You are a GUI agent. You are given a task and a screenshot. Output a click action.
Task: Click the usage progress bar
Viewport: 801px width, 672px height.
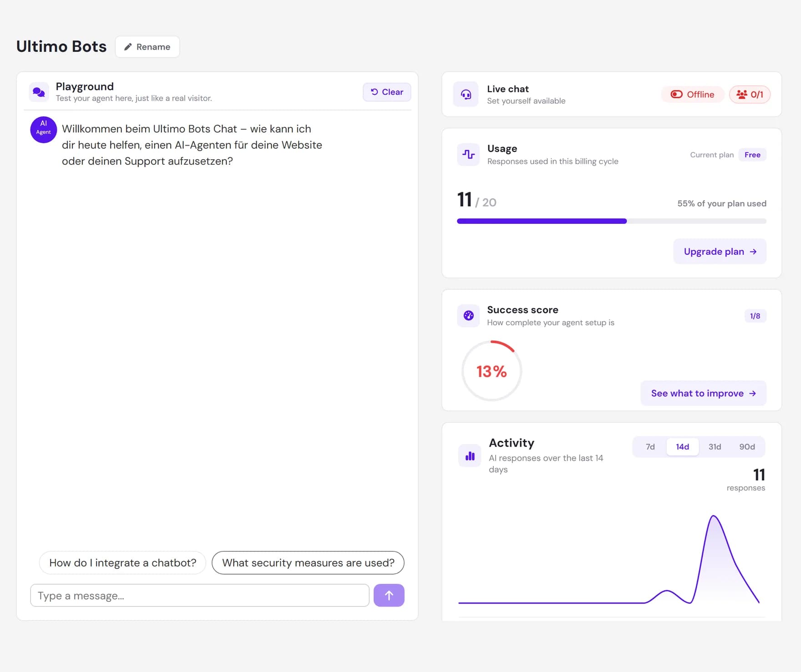pyautogui.click(x=612, y=221)
